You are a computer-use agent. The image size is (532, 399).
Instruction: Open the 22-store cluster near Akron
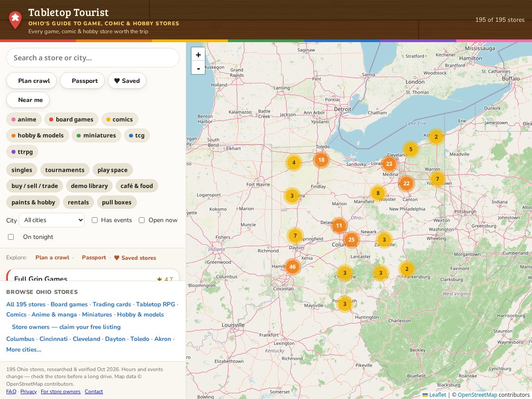[x=407, y=184]
